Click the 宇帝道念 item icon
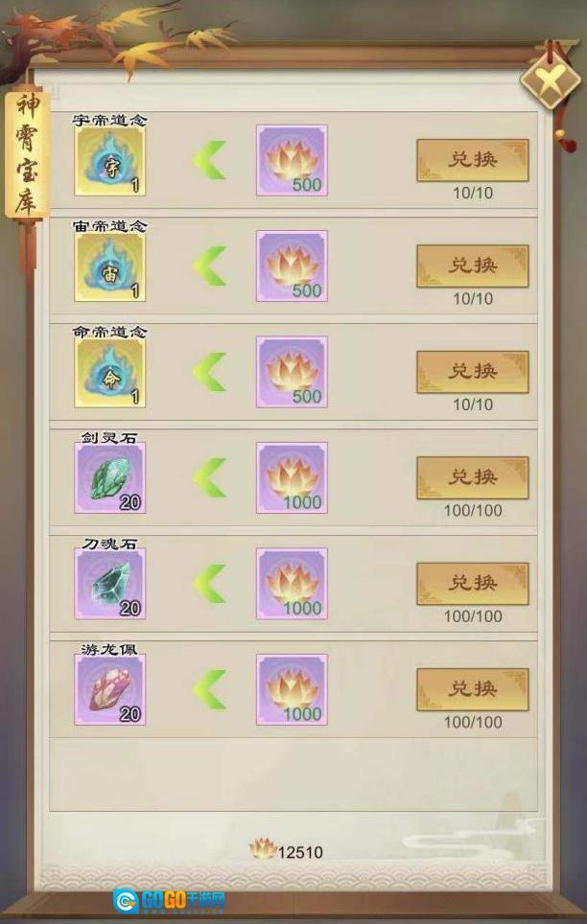Image resolution: width=587 pixels, height=924 pixels. [x=109, y=160]
